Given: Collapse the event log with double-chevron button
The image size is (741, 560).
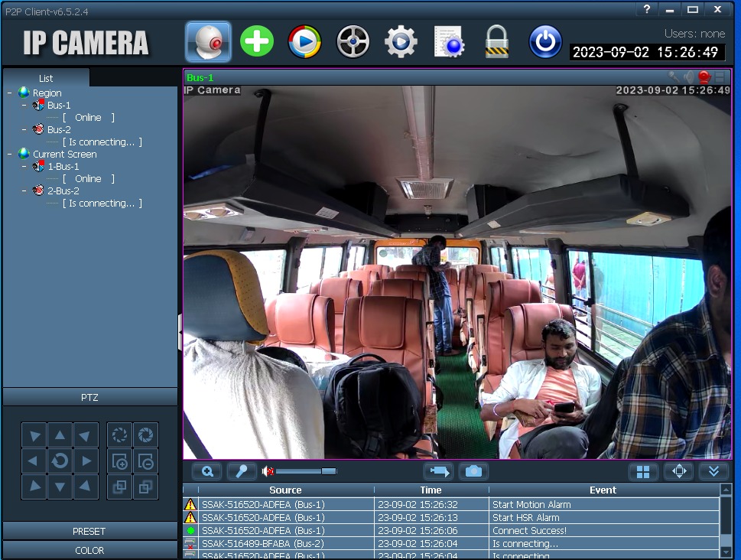Looking at the screenshot, I should (713, 471).
